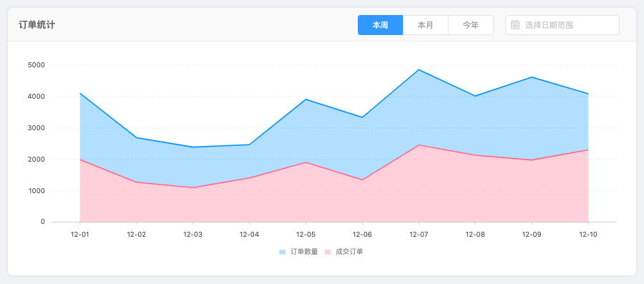Click the 12-06 x-axis label
This screenshot has height=284, width=644.
[x=362, y=235]
